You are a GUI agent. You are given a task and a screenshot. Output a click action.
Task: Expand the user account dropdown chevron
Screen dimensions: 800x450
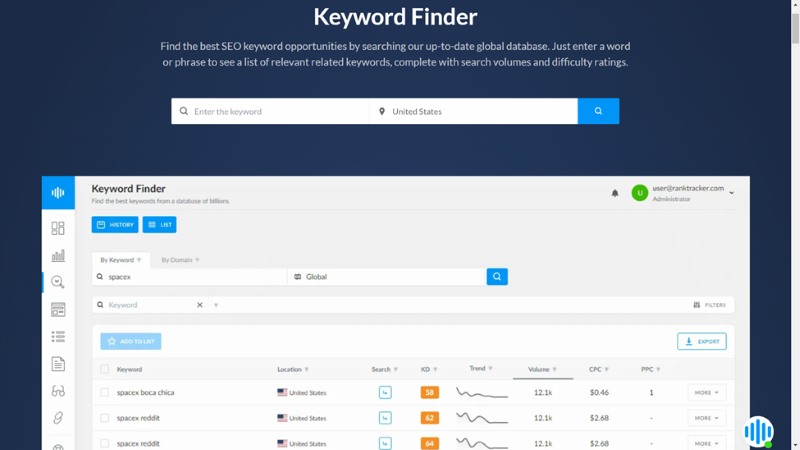(x=732, y=193)
